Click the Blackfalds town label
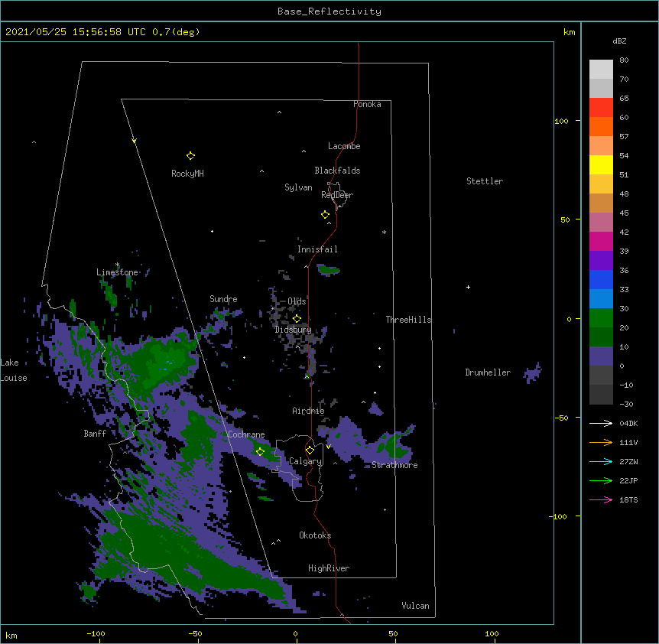The width and height of the screenshot is (659, 644). tap(337, 171)
